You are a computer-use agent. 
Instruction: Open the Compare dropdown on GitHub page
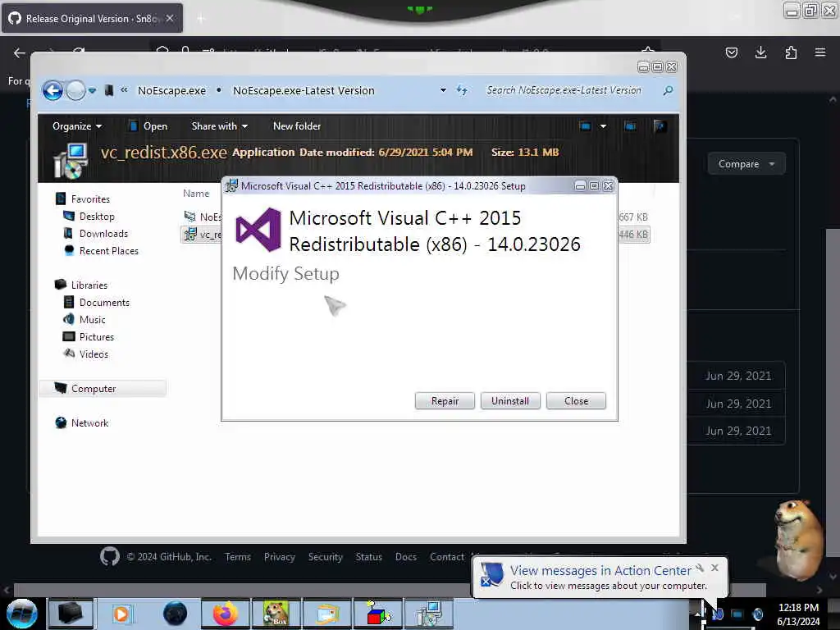[x=746, y=164]
